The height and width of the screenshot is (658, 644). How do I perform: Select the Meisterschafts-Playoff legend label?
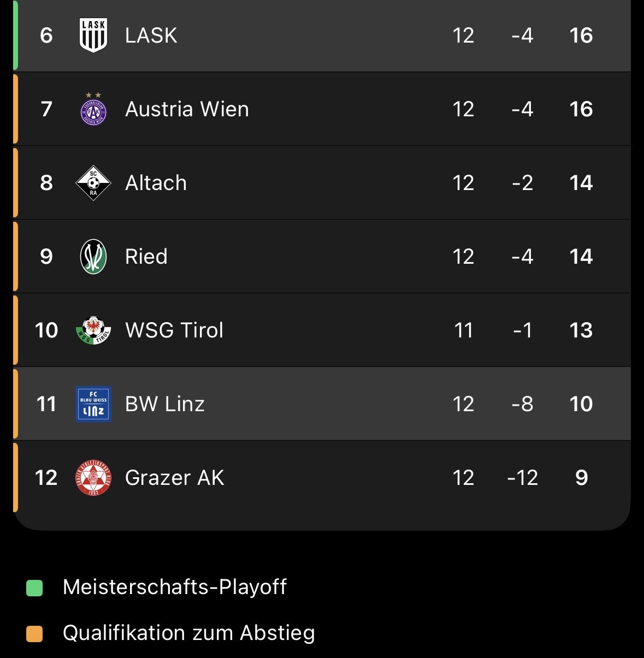click(174, 587)
